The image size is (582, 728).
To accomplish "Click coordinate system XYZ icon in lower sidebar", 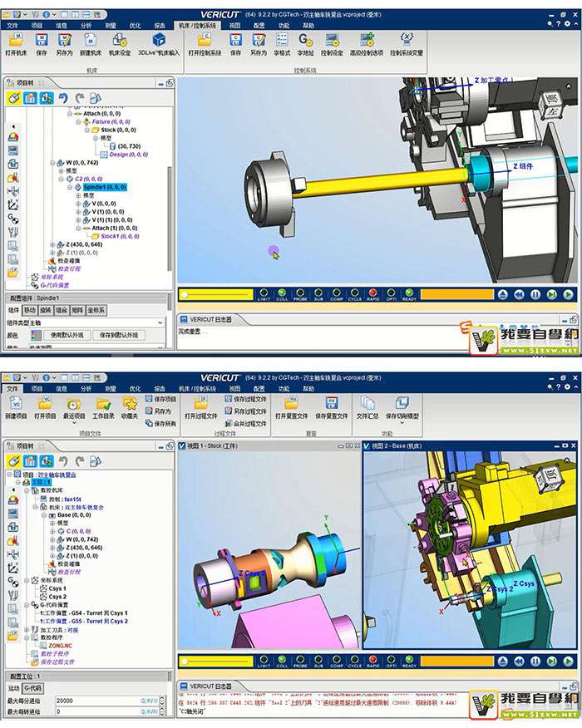I will (x=13, y=568).
